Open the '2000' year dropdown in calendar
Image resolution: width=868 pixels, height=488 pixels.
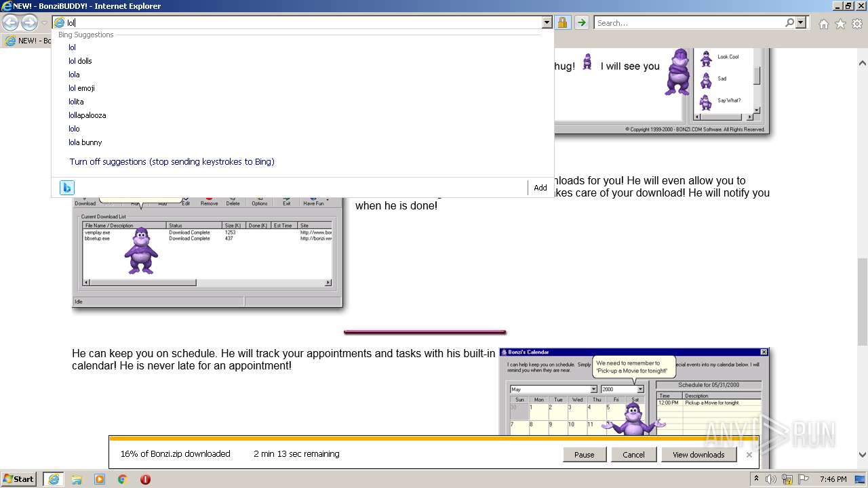coord(640,389)
